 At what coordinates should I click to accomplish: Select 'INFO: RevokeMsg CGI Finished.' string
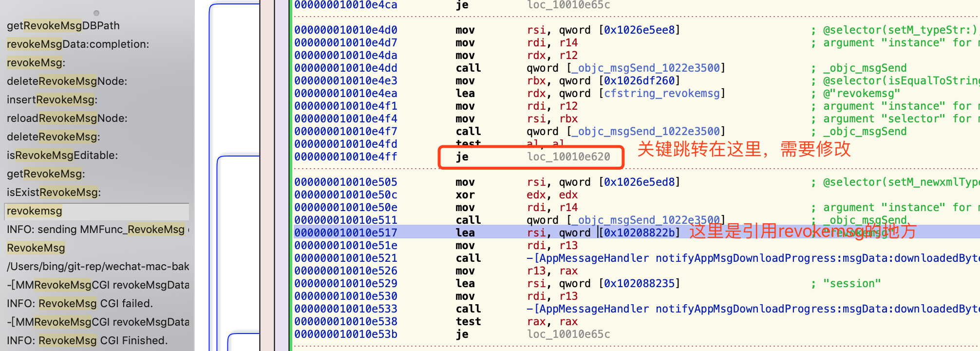pos(87,340)
